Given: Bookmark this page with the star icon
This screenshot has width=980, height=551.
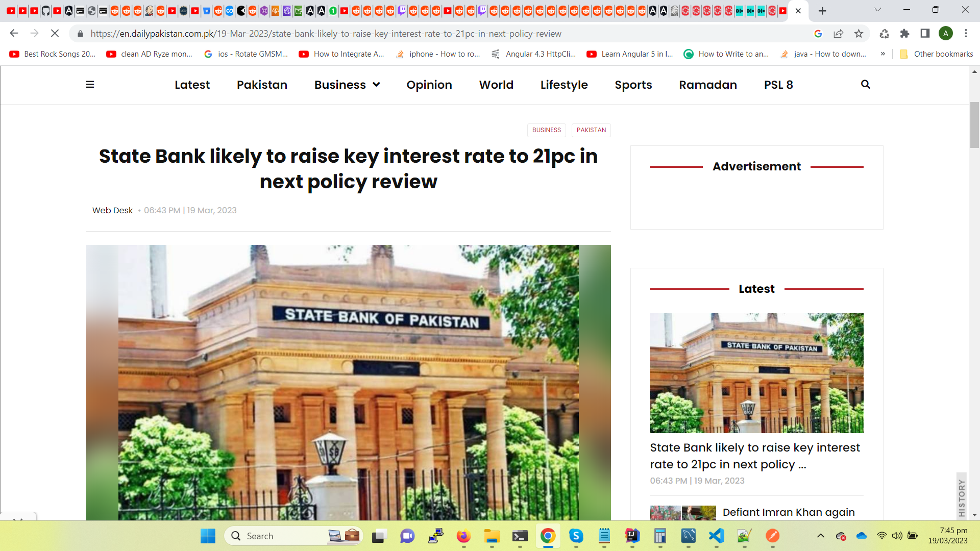Looking at the screenshot, I should (x=859, y=34).
